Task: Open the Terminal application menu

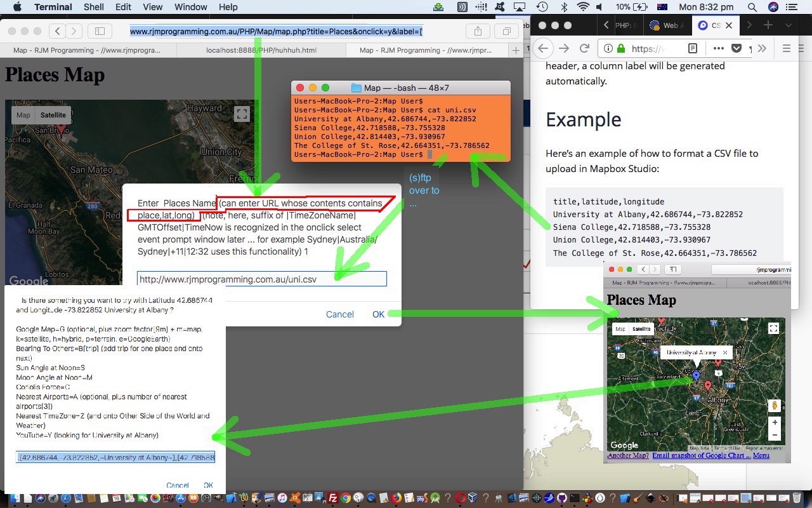Action: point(53,7)
